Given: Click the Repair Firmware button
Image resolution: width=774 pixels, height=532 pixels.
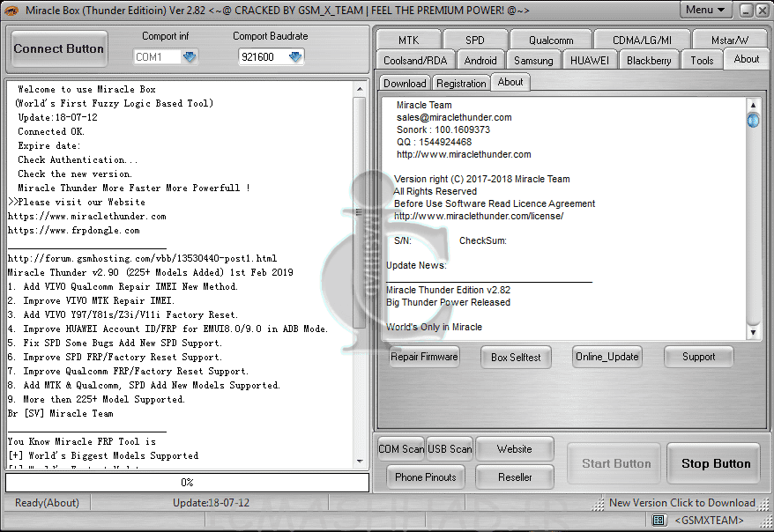Looking at the screenshot, I should (424, 357).
